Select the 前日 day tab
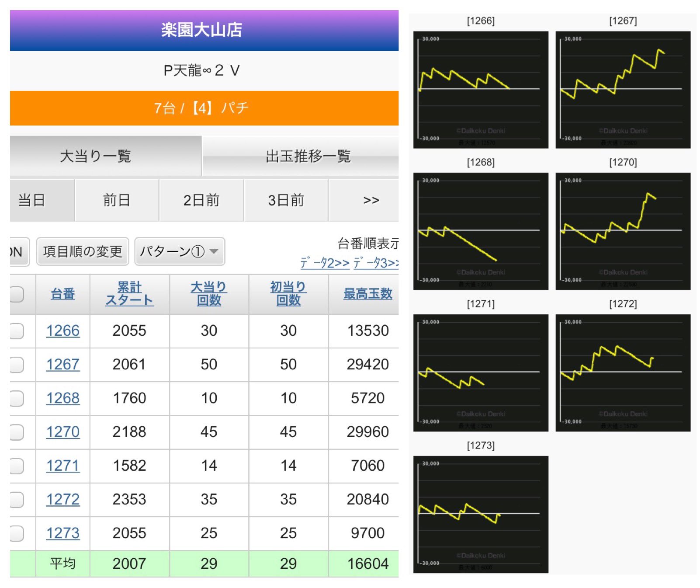 [117, 200]
